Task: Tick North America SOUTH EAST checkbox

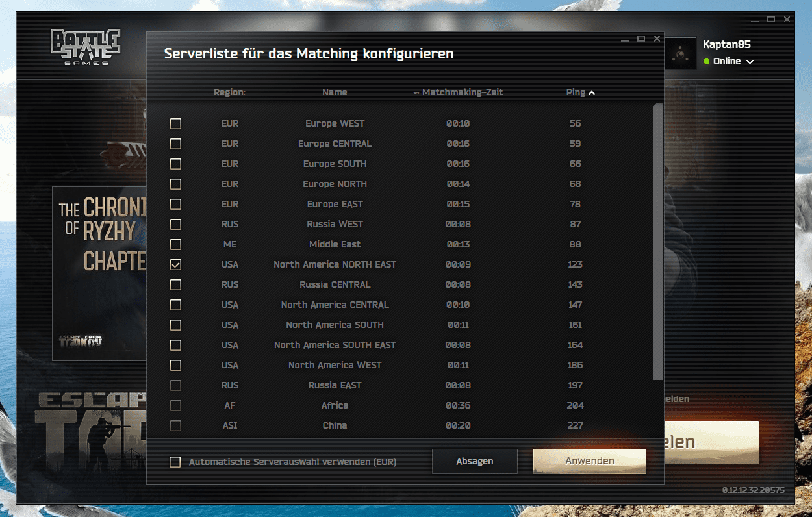Action: tap(175, 345)
